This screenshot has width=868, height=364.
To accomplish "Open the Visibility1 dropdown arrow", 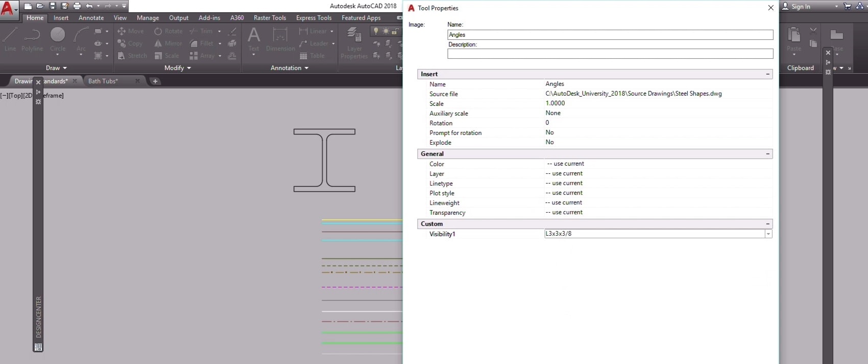I will click(768, 234).
